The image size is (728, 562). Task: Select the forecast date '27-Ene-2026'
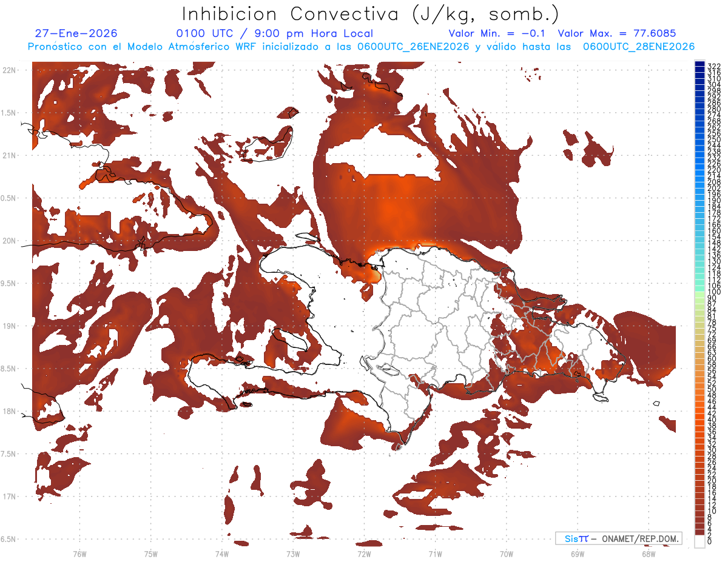76,33
